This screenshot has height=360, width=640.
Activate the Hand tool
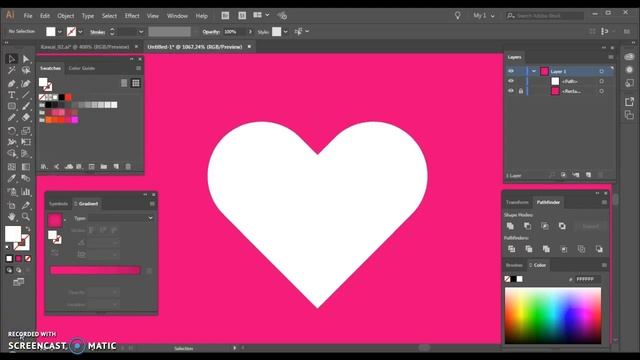(x=11, y=216)
